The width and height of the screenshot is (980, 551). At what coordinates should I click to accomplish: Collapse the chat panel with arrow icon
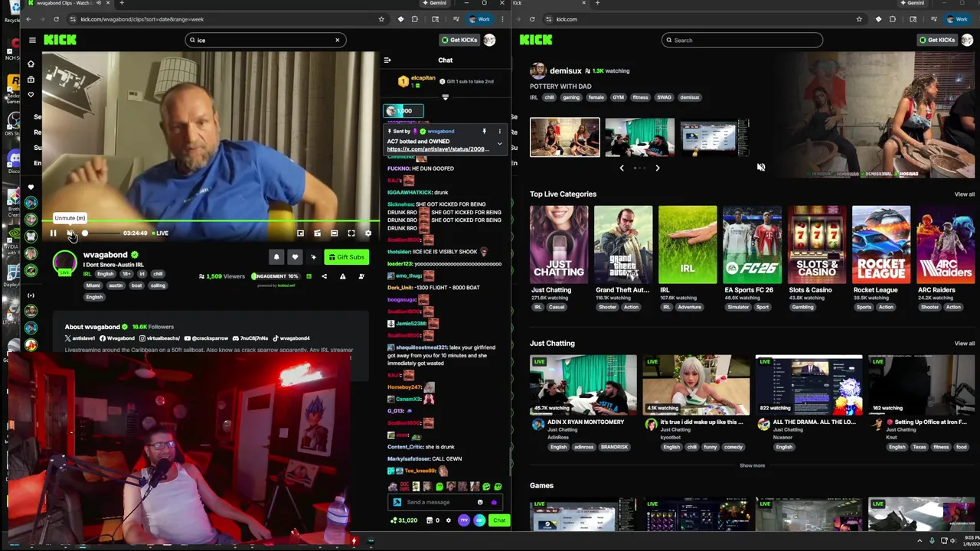click(x=387, y=60)
